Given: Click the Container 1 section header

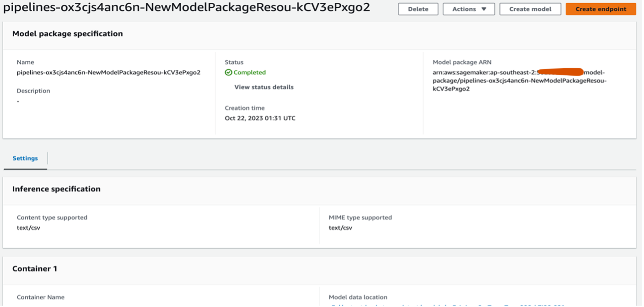Looking at the screenshot, I should 35,269.
